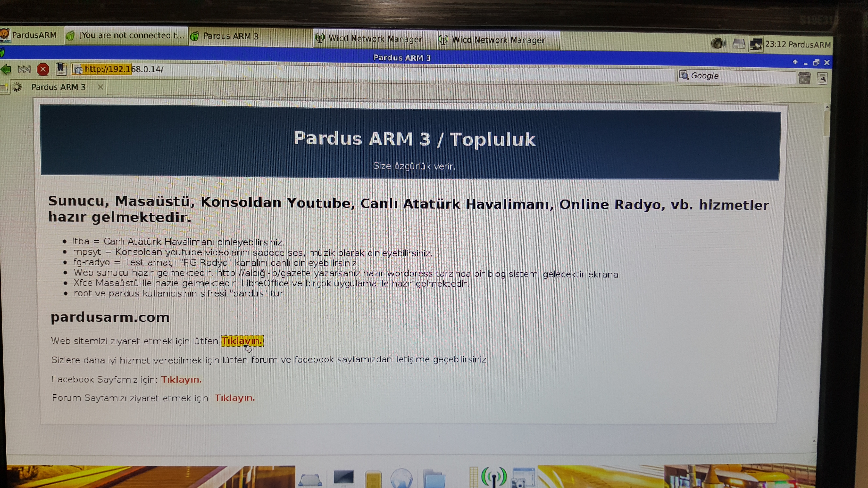
Task: Click the show desktop dock icon
Action: click(x=310, y=480)
